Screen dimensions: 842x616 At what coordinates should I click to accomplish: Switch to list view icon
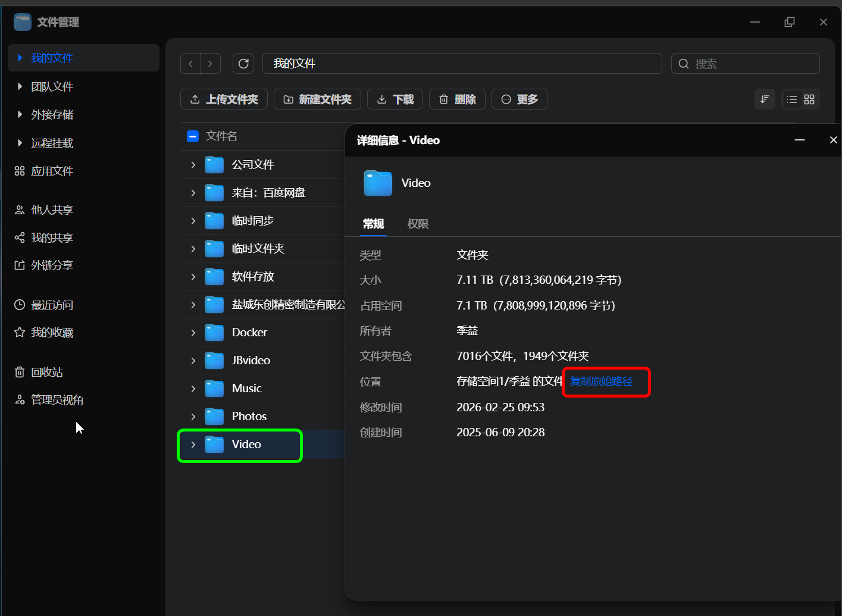click(791, 99)
